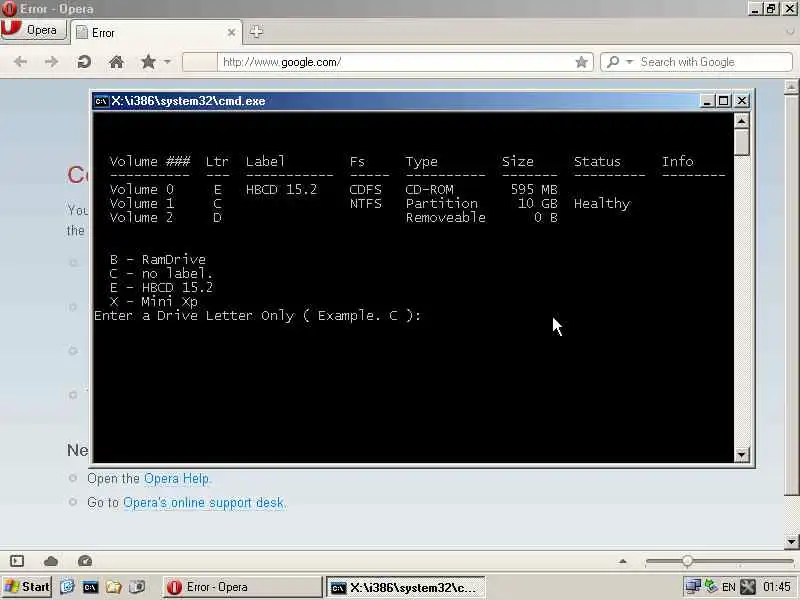Open the bookmarks star menu
The width and height of the screenshot is (800, 600).
pyautogui.click(x=148, y=62)
